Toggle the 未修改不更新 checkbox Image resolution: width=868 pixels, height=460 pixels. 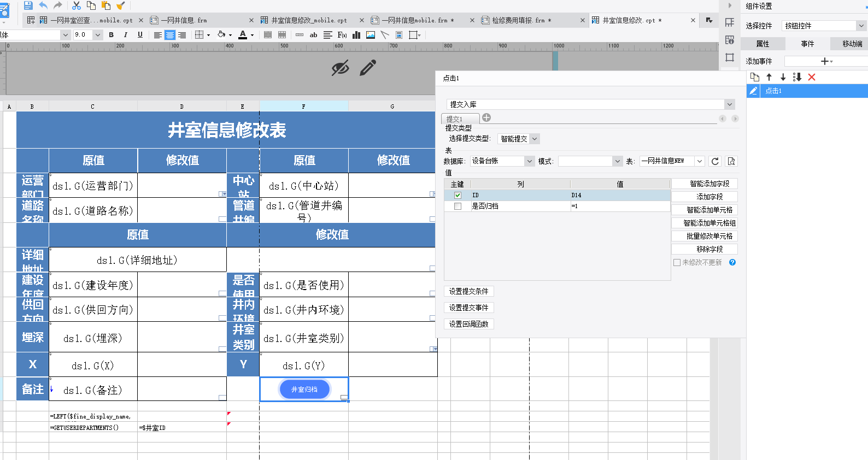tap(677, 262)
